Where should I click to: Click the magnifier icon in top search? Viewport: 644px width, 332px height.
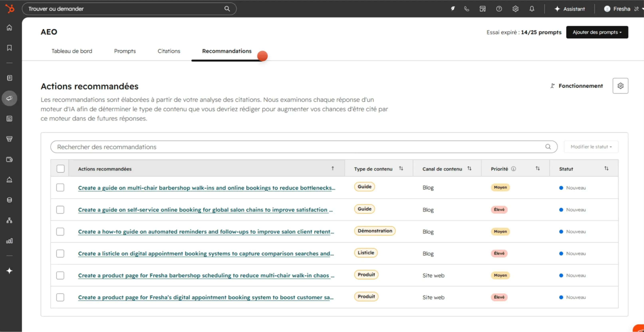(227, 9)
